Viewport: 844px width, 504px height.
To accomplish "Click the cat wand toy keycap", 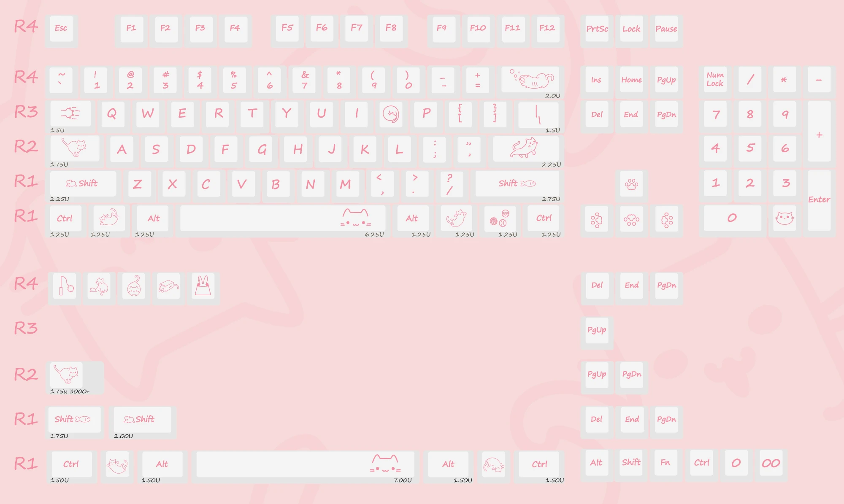I will click(x=65, y=286).
